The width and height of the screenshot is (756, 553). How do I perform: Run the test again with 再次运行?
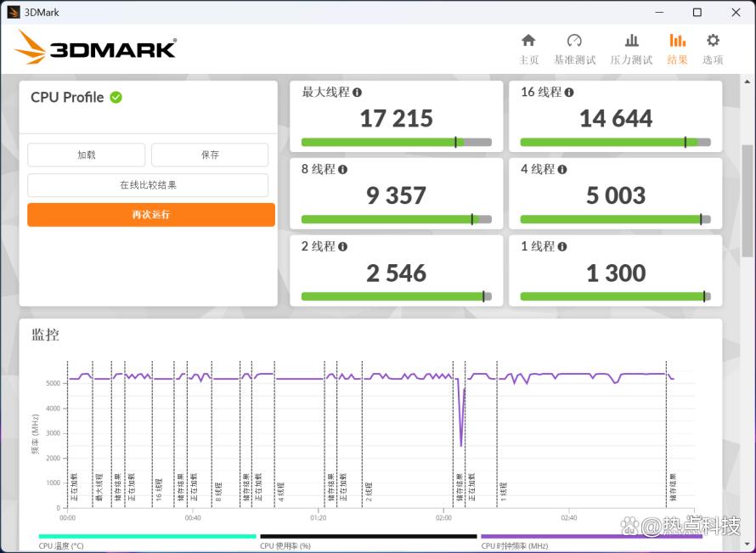151,215
